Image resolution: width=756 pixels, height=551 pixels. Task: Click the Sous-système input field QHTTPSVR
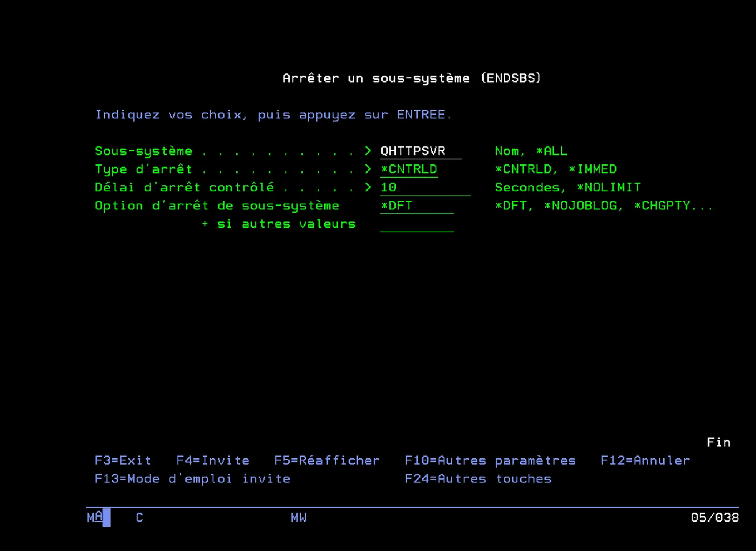tap(421, 151)
